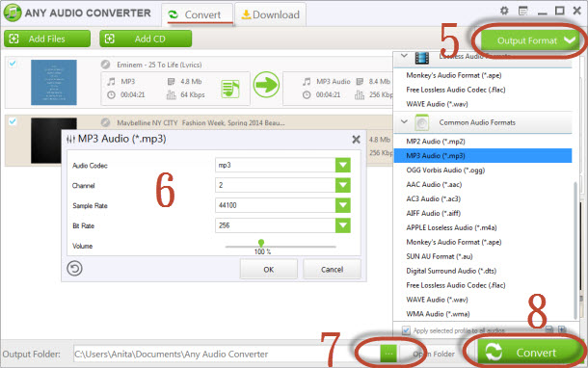Switch to the Download tab
This screenshot has width=588, height=368.
pyautogui.click(x=270, y=14)
